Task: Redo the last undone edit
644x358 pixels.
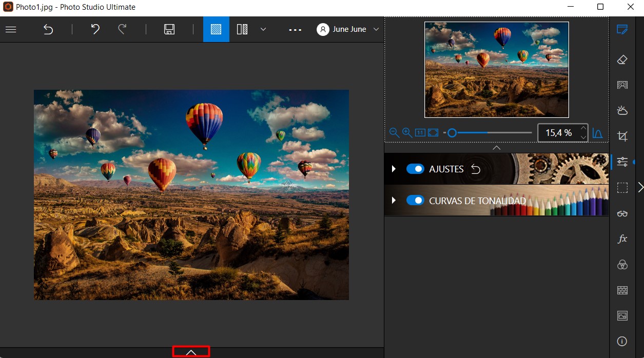Action: [x=122, y=29]
